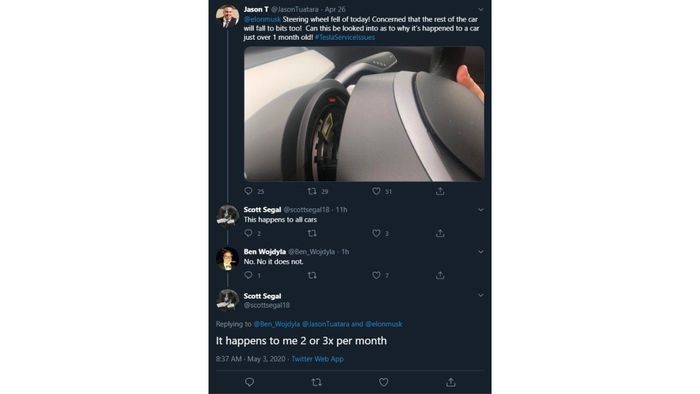Reply to Ben Wojdyla's tweet
This screenshot has height=394, width=700.
point(248,275)
